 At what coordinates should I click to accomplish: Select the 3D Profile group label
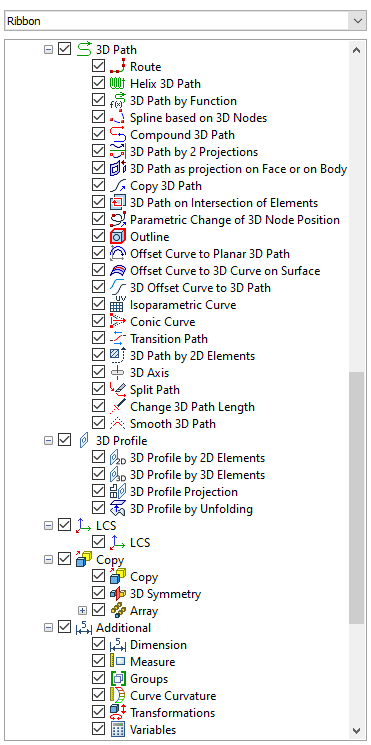(x=122, y=441)
